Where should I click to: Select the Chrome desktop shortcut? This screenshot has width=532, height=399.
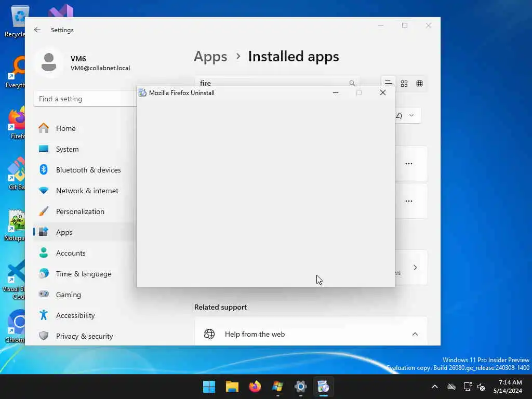[x=15, y=326]
